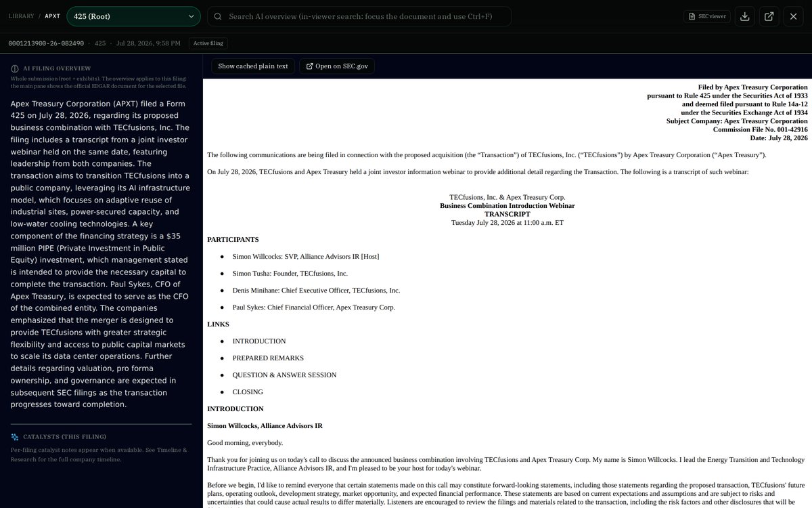Jump to INTRODUCTION link in document
The height and width of the screenshot is (508, 812).
click(259, 341)
